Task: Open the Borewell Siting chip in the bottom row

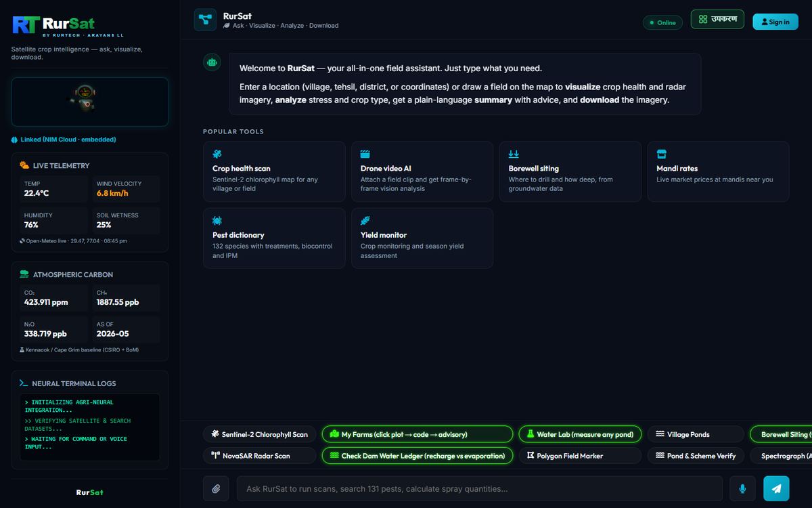Action: (781, 434)
